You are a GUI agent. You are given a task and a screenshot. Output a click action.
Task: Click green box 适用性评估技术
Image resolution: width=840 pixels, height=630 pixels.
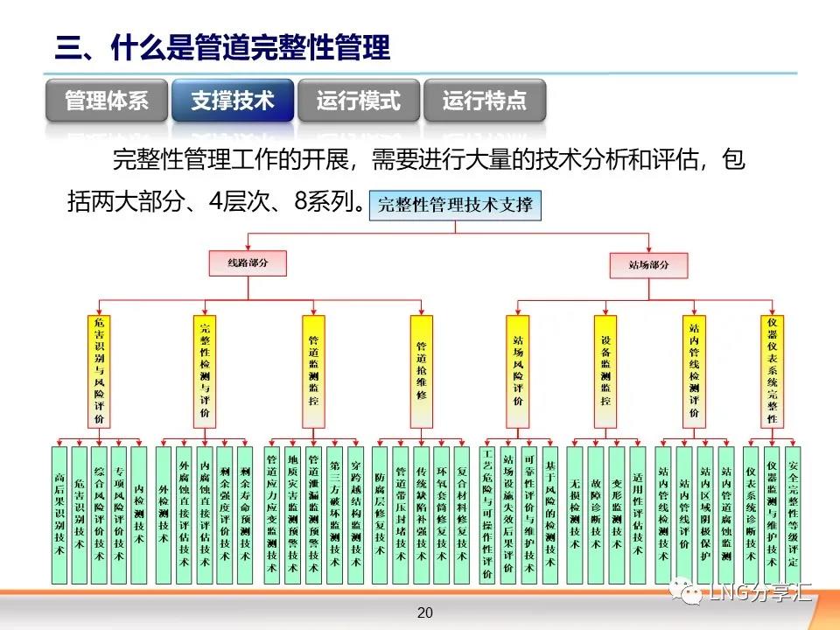(x=638, y=515)
